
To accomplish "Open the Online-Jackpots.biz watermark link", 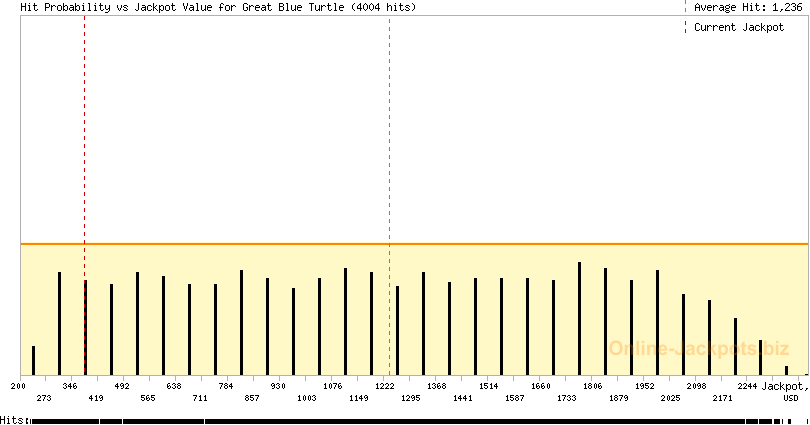I will coord(698,349).
